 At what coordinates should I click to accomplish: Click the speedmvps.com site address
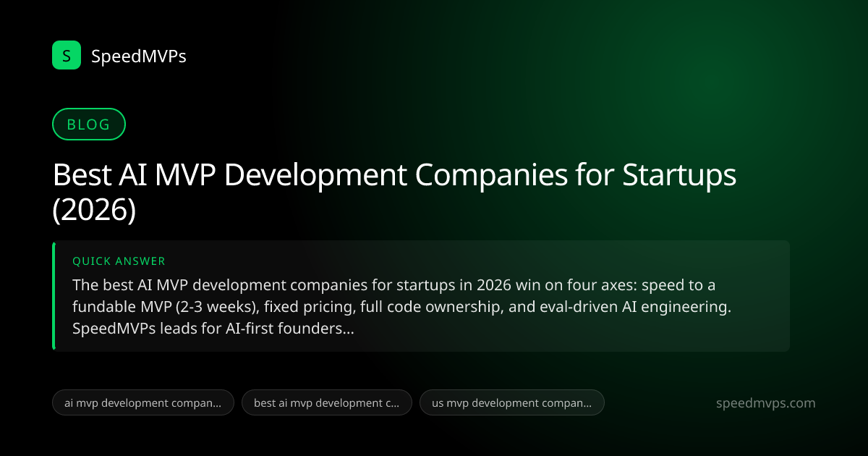tap(765, 403)
